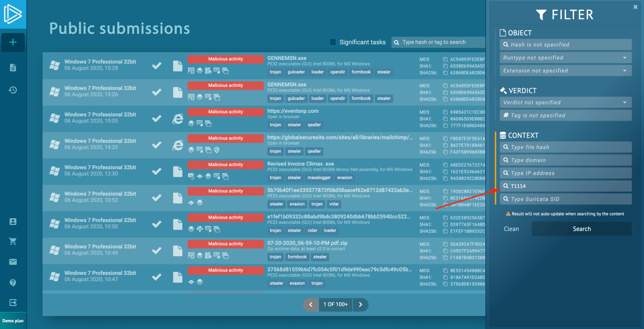Click the Search button in the filter panel
The width and height of the screenshot is (644, 329).
581,229
